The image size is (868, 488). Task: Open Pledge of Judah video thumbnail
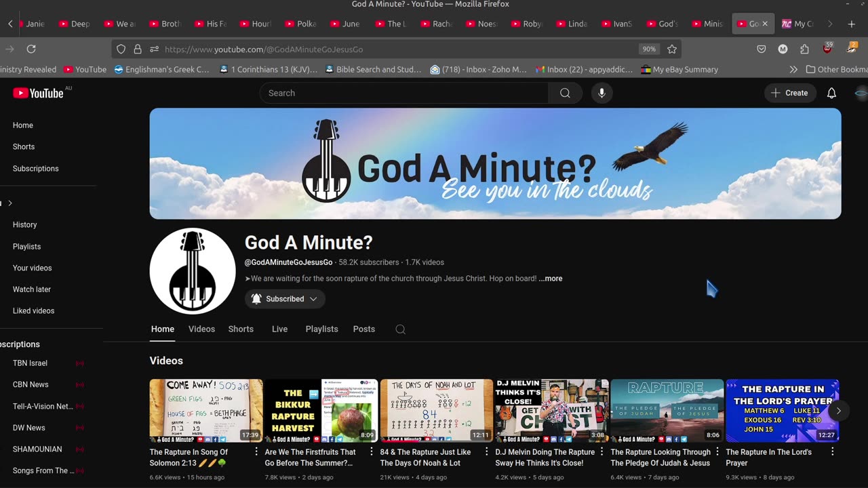(x=667, y=411)
